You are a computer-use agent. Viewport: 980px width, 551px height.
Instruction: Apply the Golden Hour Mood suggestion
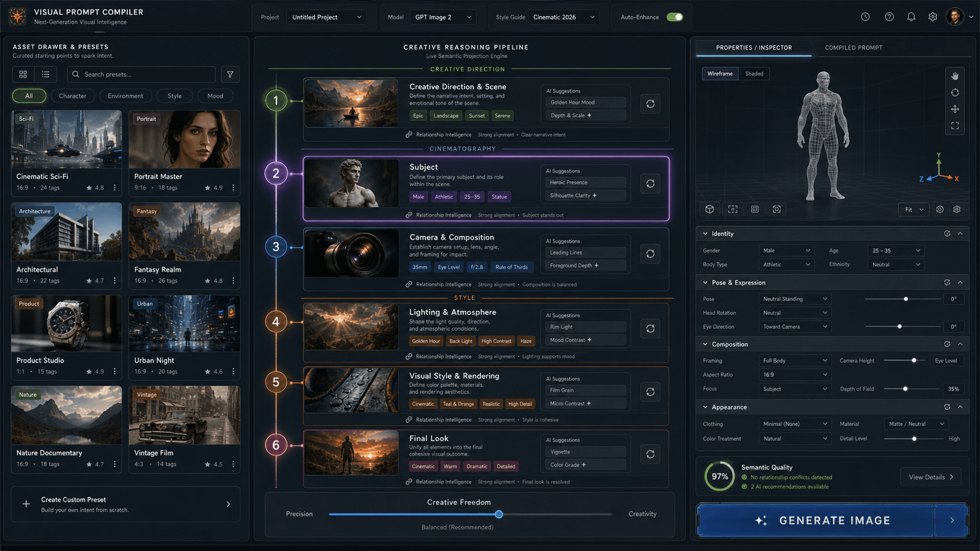click(586, 102)
